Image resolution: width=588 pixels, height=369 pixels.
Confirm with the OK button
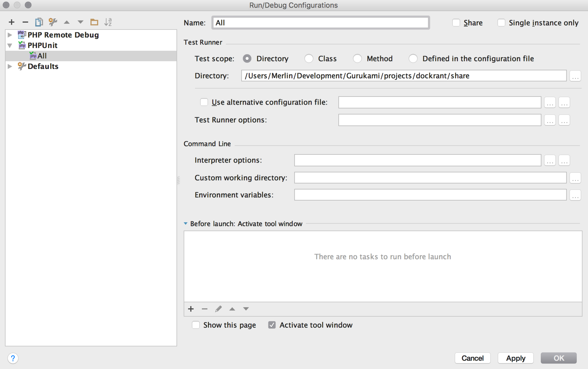pos(559,358)
